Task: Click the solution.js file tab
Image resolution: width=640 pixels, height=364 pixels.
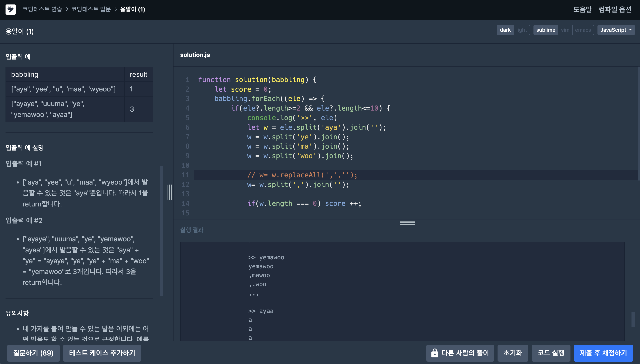Action: click(x=195, y=55)
